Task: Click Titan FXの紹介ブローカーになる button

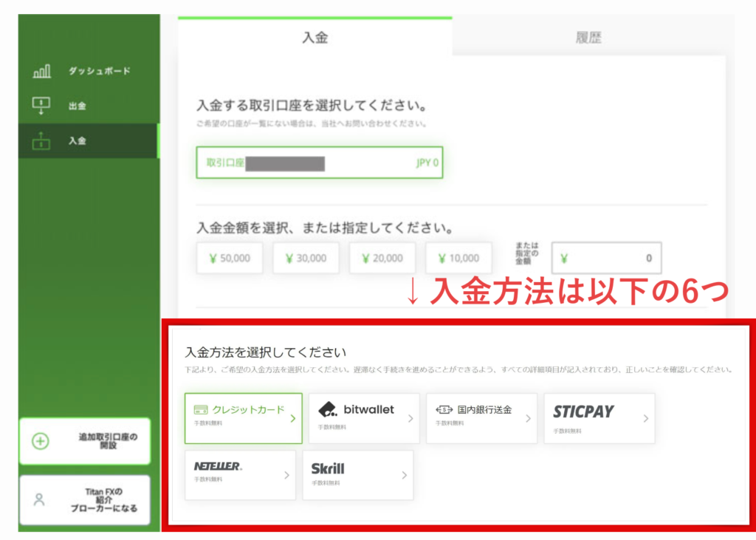Action: coord(85,500)
